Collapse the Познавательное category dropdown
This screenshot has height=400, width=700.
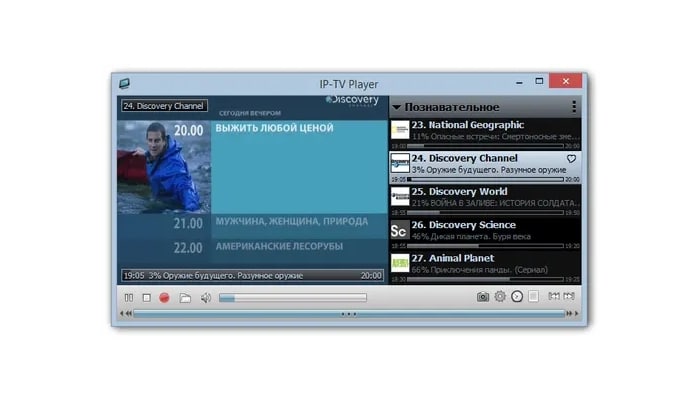[396, 107]
